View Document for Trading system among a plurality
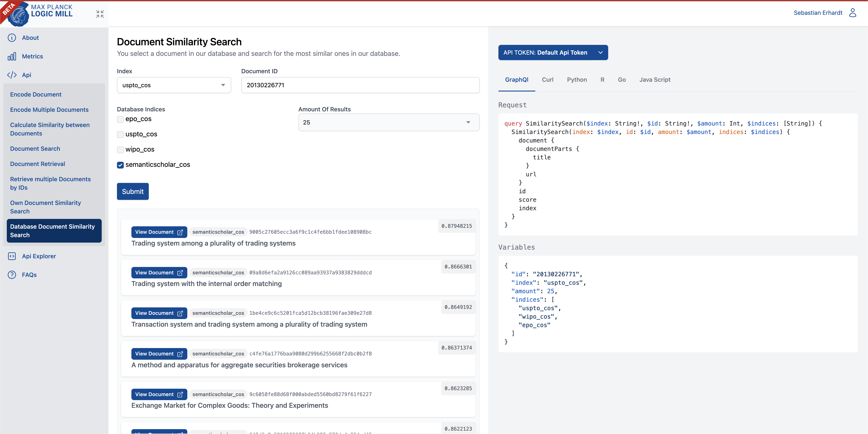Viewport: 868px width, 434px height. (159, 232)
